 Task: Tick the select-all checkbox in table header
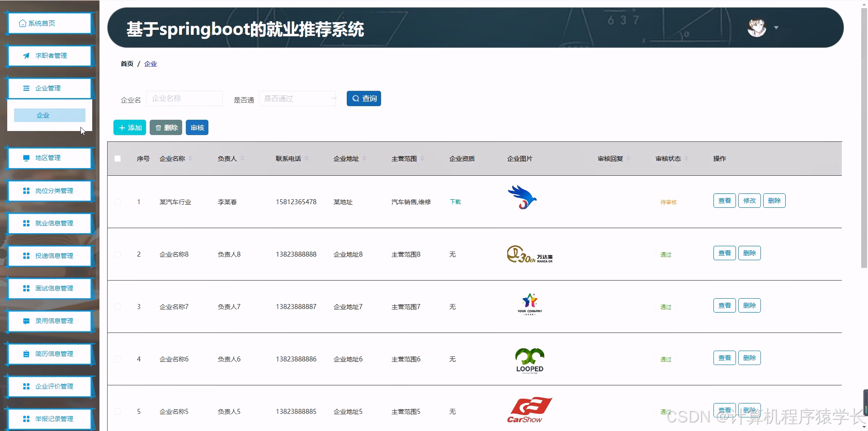tap(118, 159)
